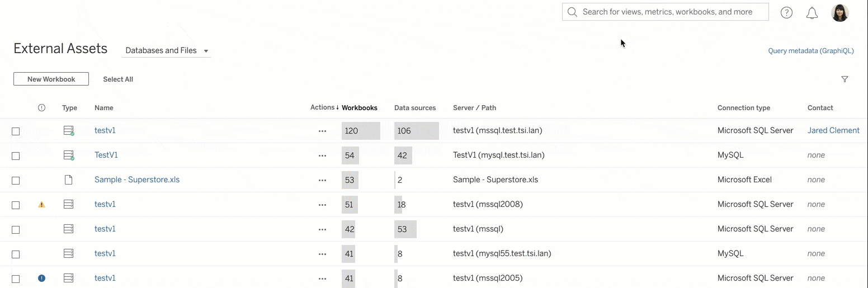
Task: Click the user profile avatar
Action: click(840, 12)
